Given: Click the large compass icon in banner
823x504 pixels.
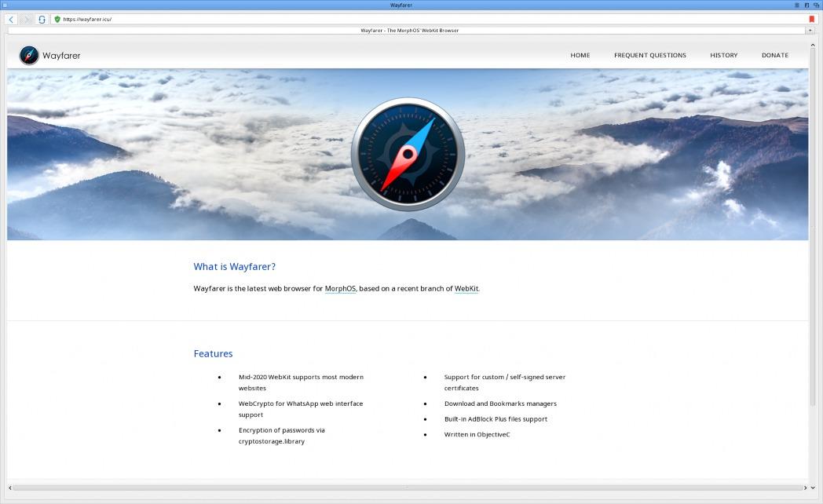Looking at the screenshot, I should point(408,154).
